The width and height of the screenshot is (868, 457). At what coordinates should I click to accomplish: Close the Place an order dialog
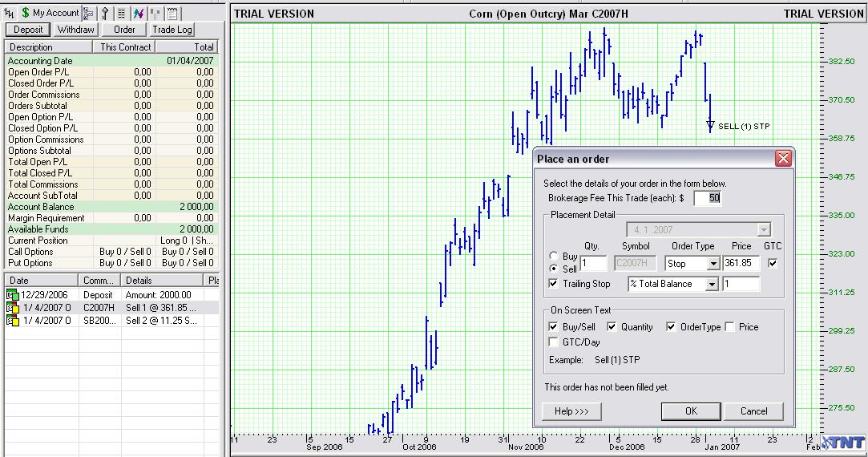(x=783, y=159)
